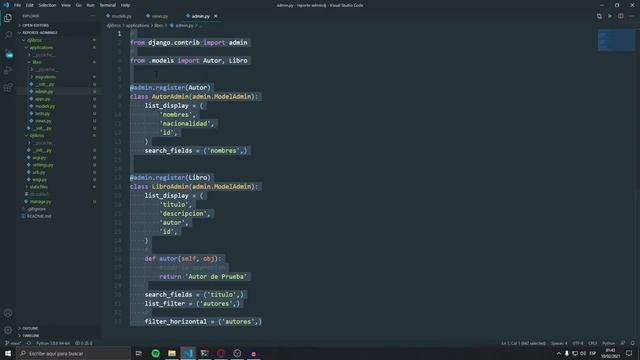
Task: Change file encoding UTF-8
Action: click(x=578, y=343)
